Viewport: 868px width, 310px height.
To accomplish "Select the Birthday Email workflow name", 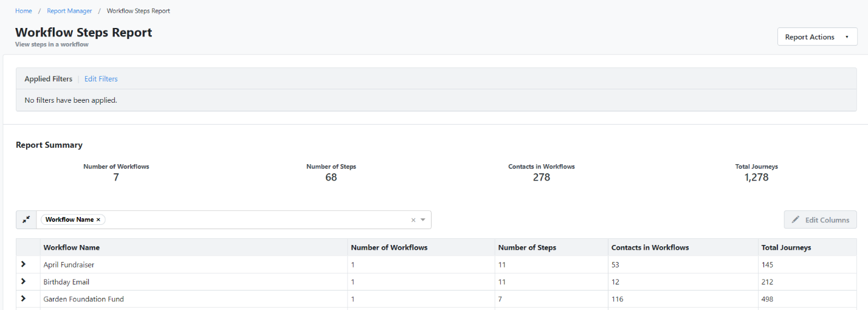I will click(66, 282).
